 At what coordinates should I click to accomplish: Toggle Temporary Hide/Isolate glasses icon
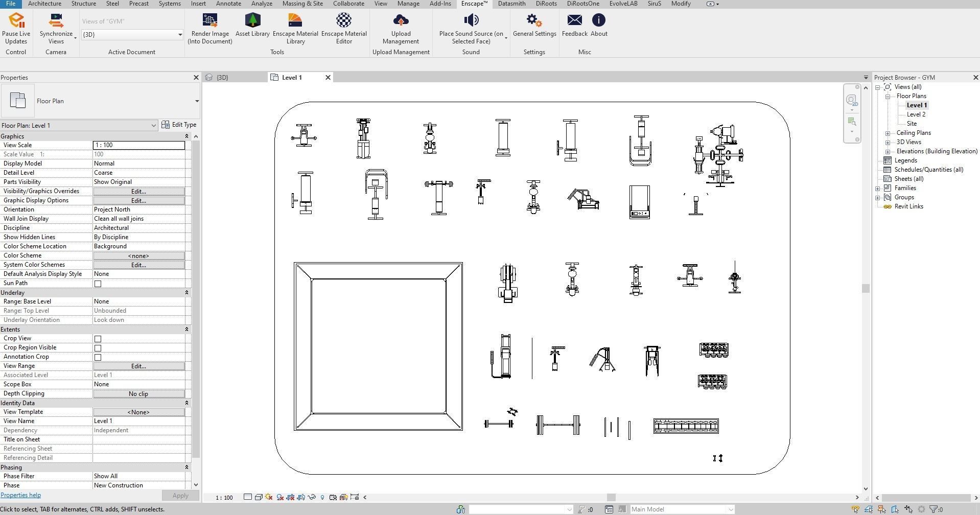pyautogui.click(x=312, y=497)
